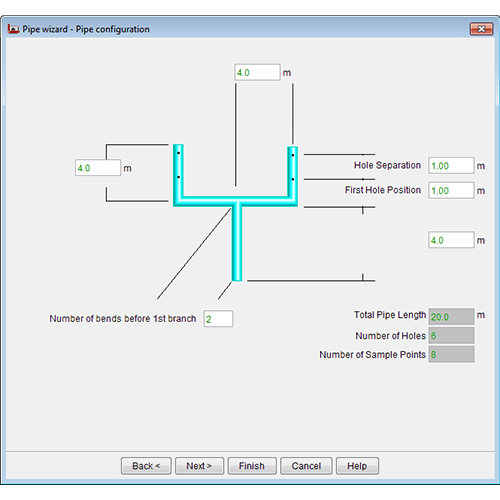The height and width of the screenshot is (500, 500).
Task: Click the Number of Holes readout
Action: pyautogui.click(x=451, y=335)
